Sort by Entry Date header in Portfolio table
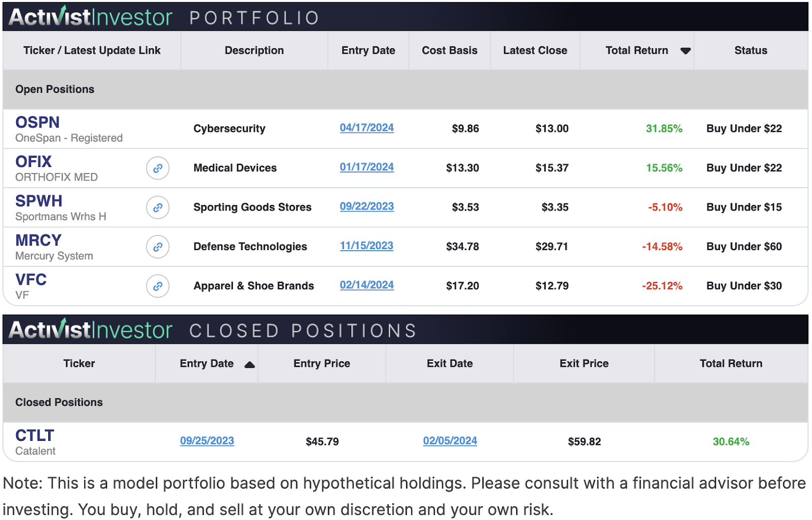 pyautogui.click(x=368, y=50)
